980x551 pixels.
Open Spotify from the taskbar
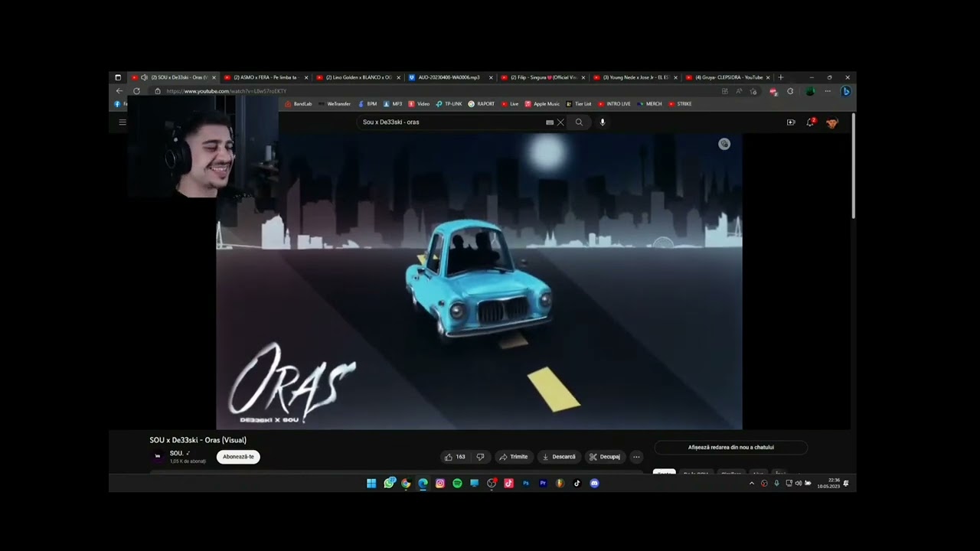tap(457, 483)
